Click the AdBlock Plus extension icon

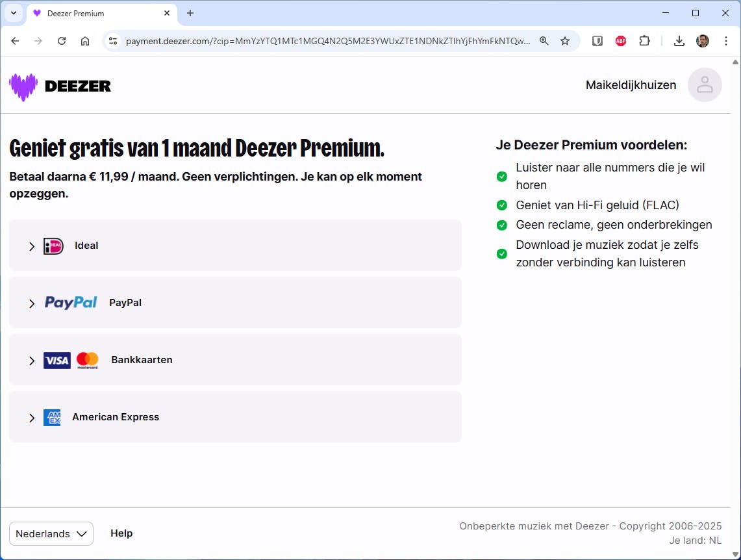pos(621,40)
